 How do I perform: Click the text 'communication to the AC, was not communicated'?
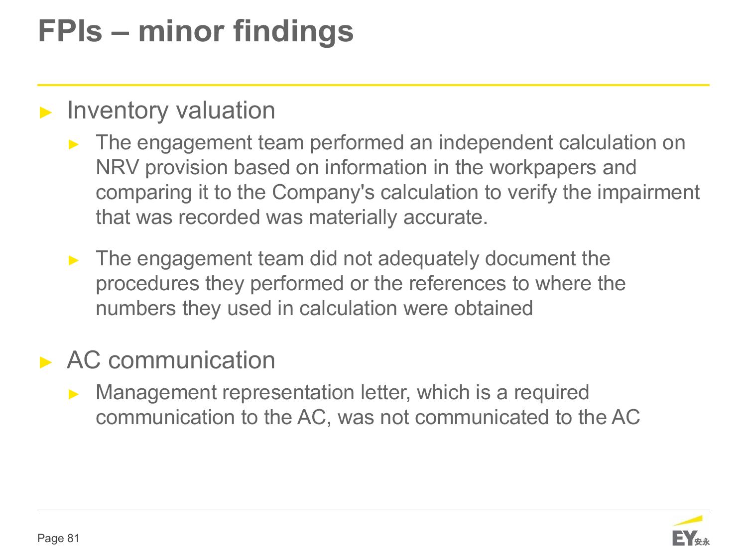tap(323, 418)
